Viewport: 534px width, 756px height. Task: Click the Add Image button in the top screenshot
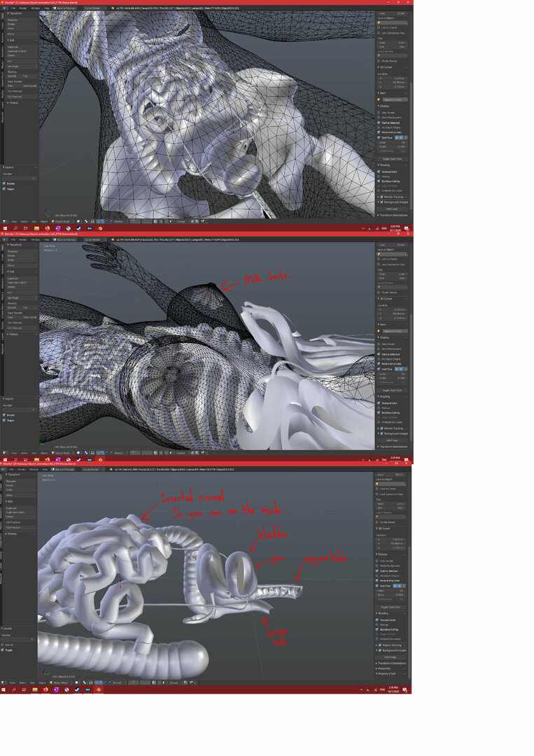coord(393,209)
